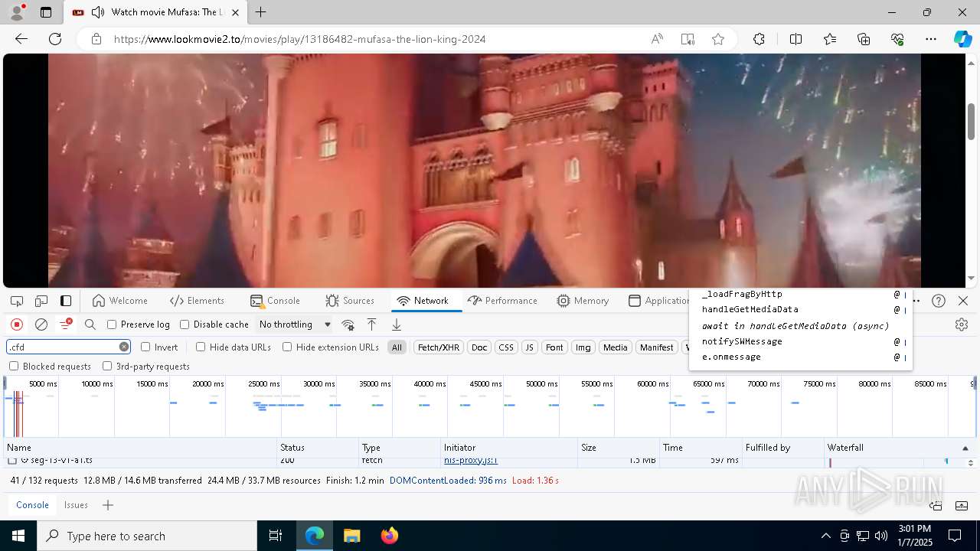This screenshot has height=551, width=980.
Task: Open the Memory tab
Action: [x=583, y=301]
